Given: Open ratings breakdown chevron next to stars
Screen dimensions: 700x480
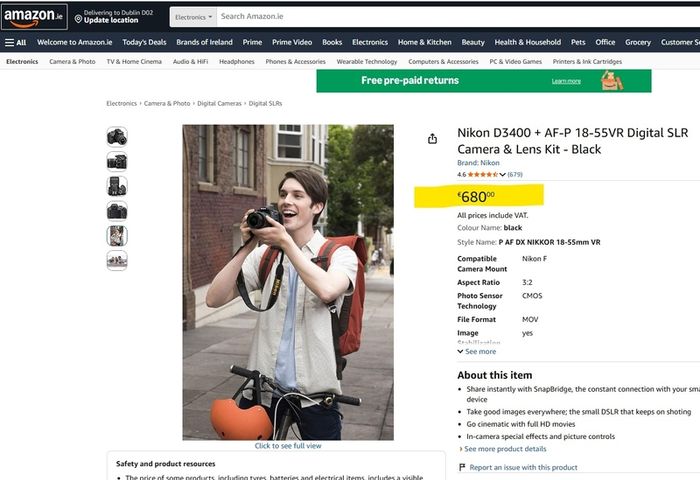Looking at the screenshot, I should click(502, 175).
